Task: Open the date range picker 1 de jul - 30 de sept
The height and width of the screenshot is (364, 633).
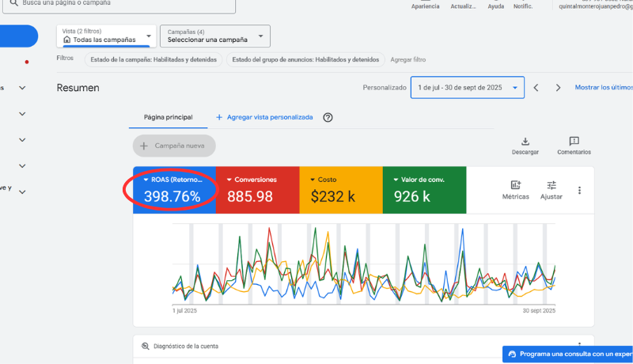Action: 468,88
